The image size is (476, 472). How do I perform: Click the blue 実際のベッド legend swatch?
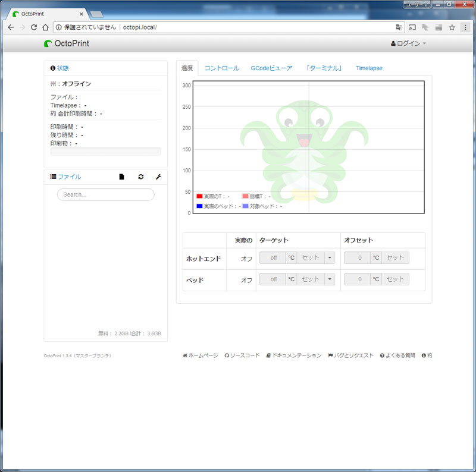click(x=199, y=206)
